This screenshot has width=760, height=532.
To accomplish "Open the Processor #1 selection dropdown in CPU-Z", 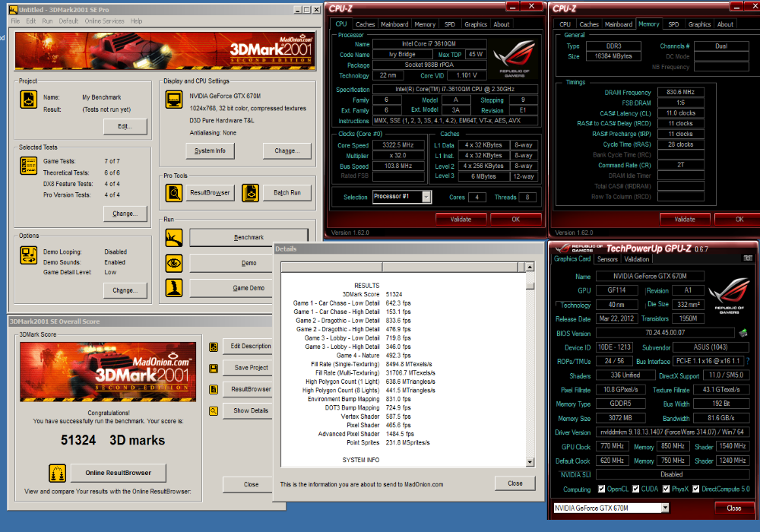I will (426, 197).
